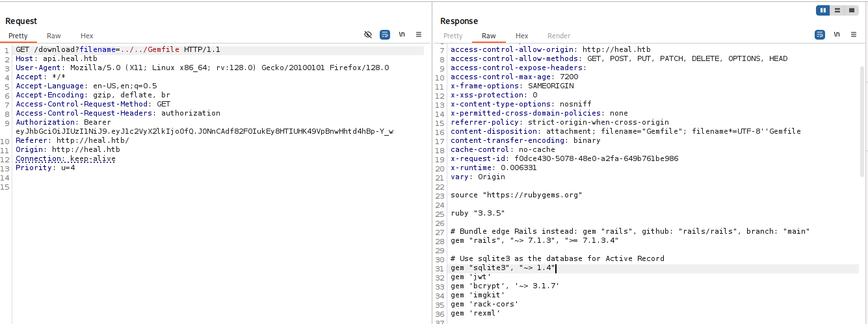Click cache-control: no-cache line

[503, 149]
